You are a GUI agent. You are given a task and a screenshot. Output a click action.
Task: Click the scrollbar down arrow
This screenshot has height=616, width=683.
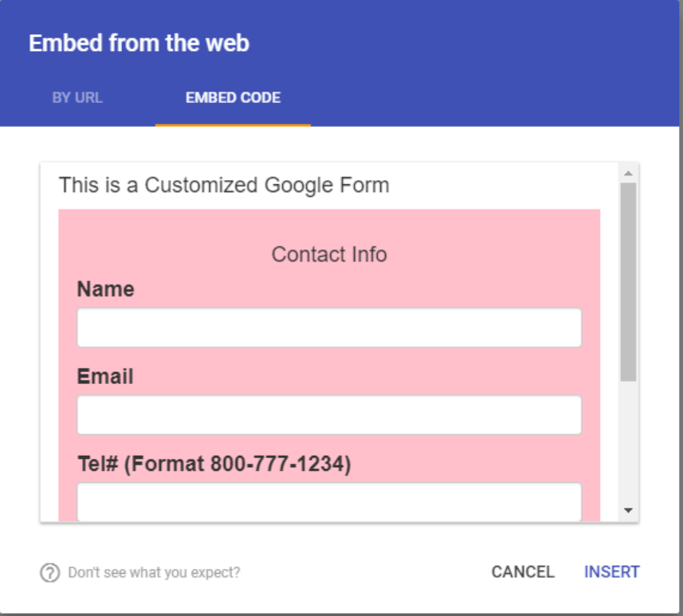coord(628,510)
